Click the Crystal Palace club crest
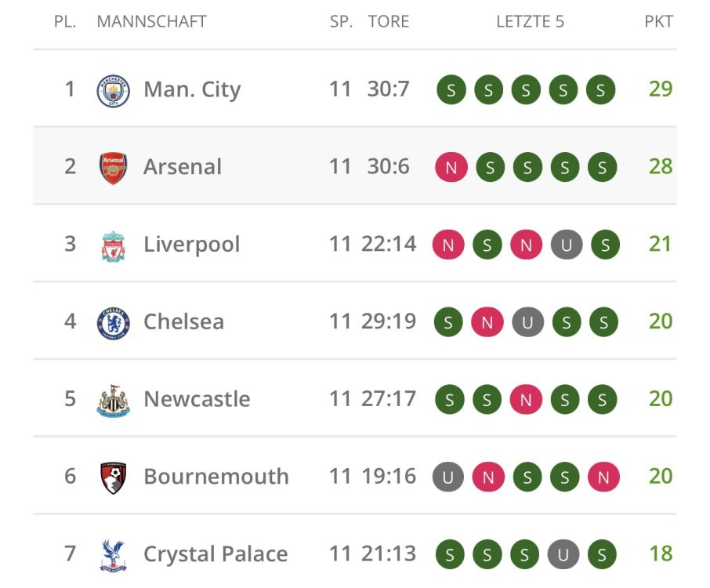This screenshot has width=710, height=588. [113, 555]
